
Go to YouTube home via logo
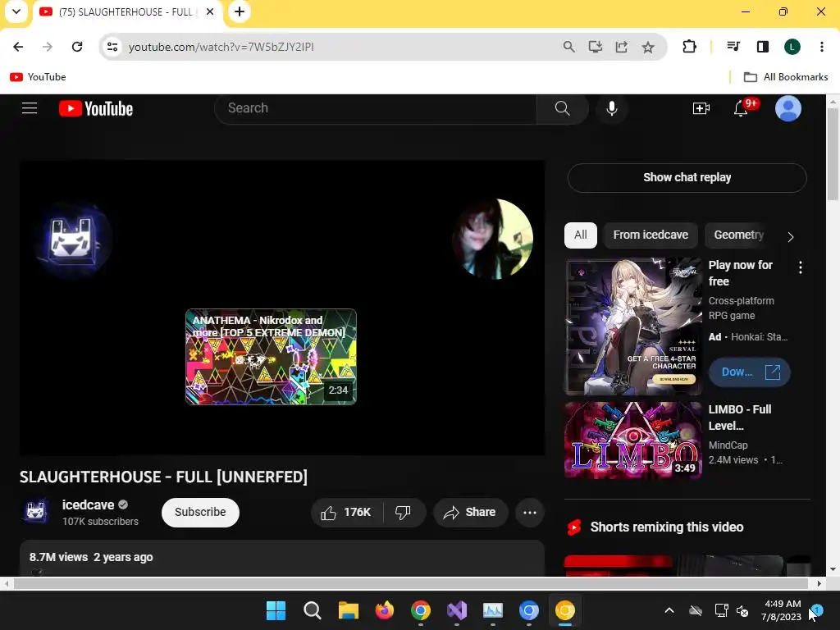coord(96,109)
